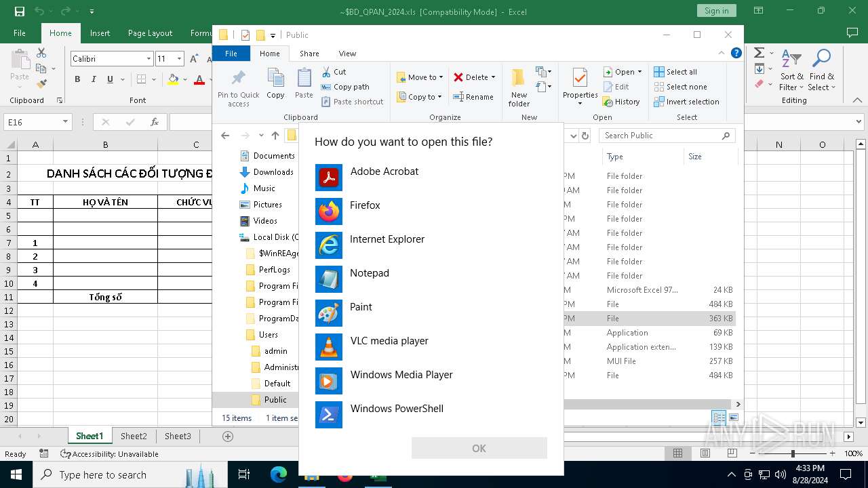868x488 pixels.
Task: Click OK in open-with dialog
Action: click(x=479, y=448)
